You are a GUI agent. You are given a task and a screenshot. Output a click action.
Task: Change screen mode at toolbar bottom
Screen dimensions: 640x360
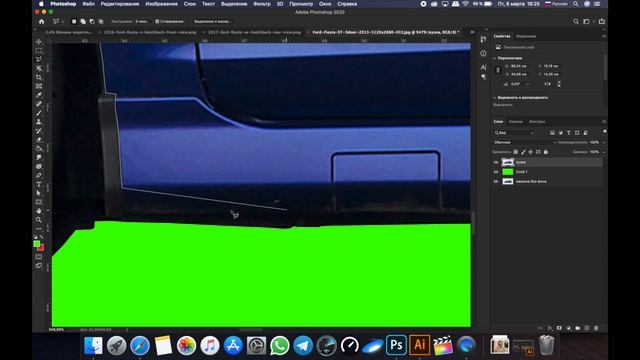[x=39, y=266]
